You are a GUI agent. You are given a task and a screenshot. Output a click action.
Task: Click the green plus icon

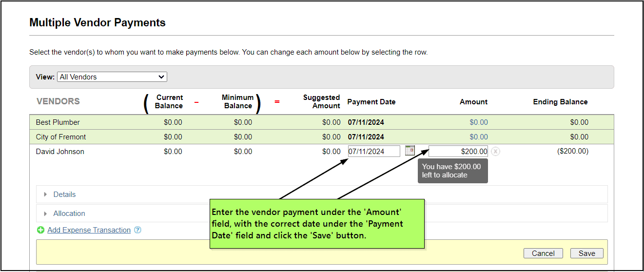pyautogui.click(x=41, y=230)
